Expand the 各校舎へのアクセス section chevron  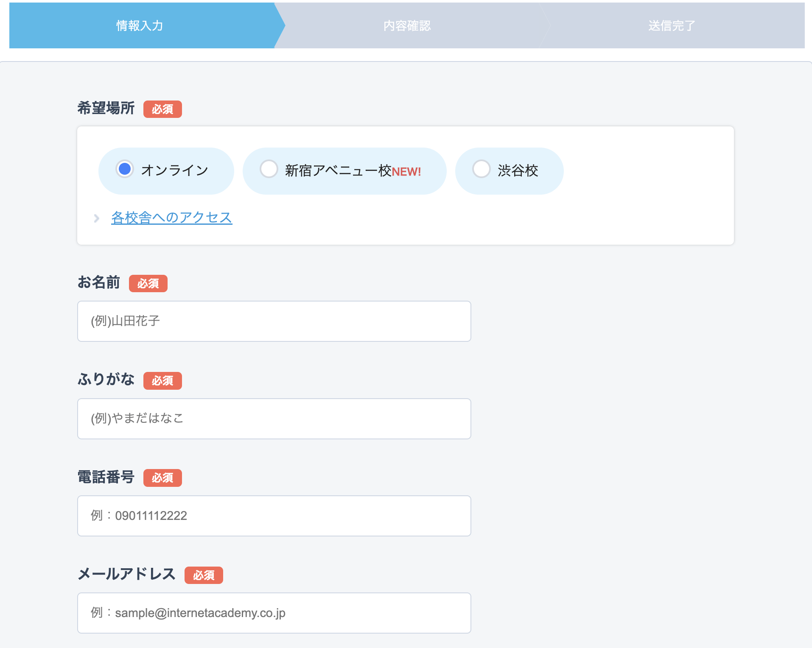[96, 219]
